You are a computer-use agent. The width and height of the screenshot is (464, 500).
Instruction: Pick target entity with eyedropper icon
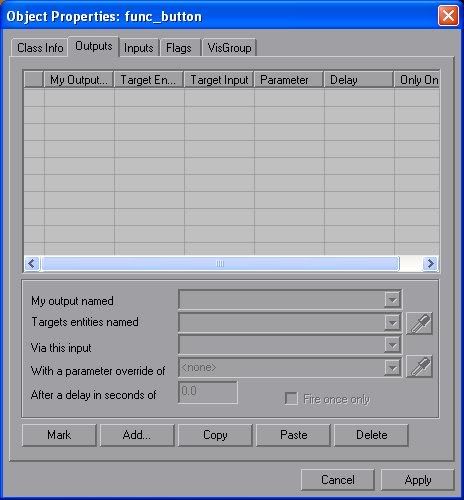419,323
